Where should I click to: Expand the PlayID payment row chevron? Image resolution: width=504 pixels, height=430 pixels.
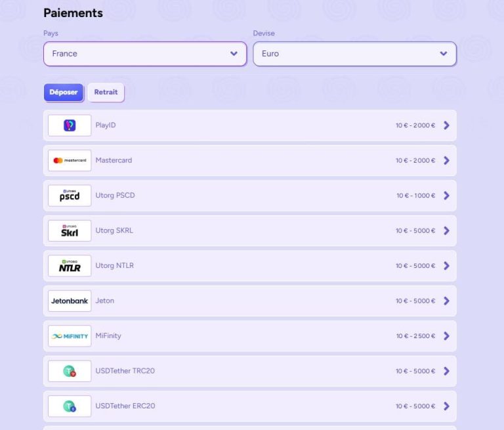[446, 125]
